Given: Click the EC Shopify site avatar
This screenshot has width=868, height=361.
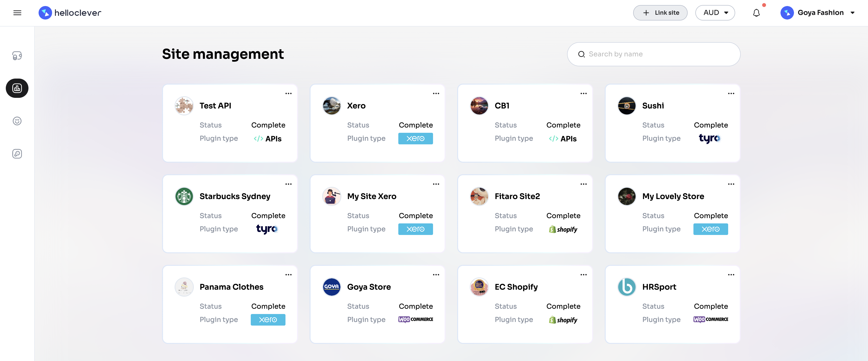Looking at the screenshot, I should [479, 287].
